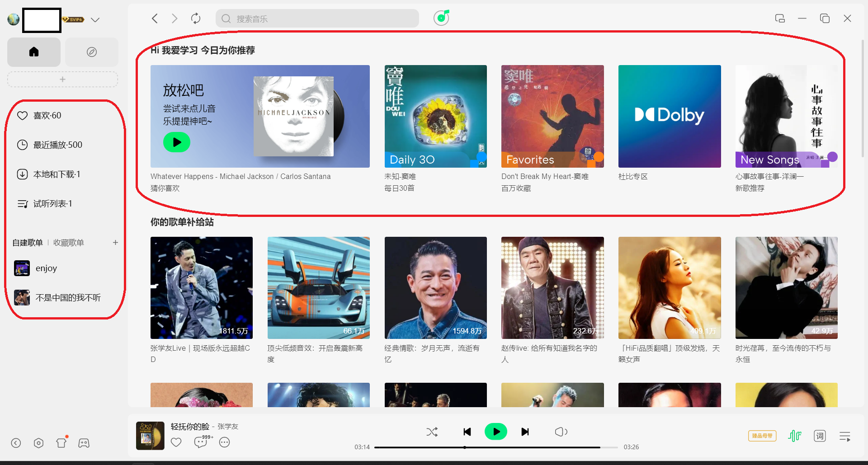Screen dimensions: 868x465
Task: Open the Michael Jackson album cover
Action: pos(294,116)
